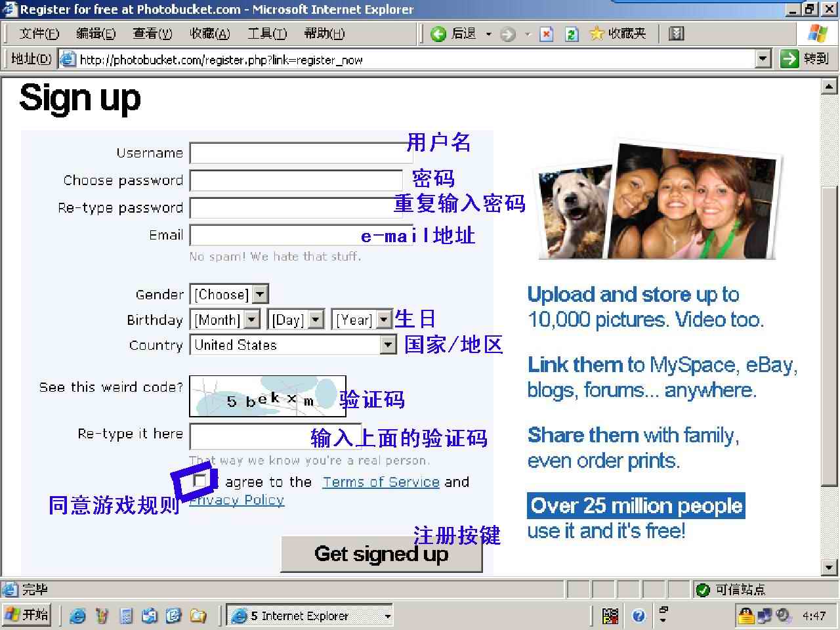840x630 pixels.
Task: Click the green Go (转到) arrow
Action: [789, 59]
